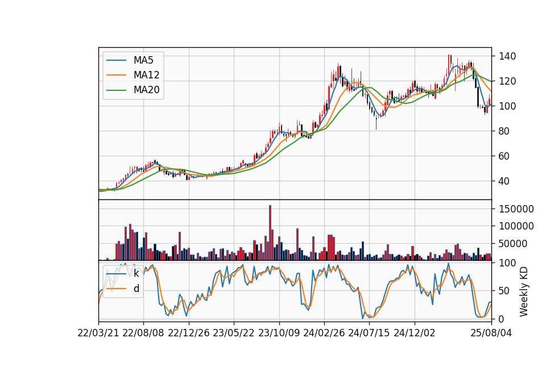Click the 22/08/08 date tick label
546x392 pixels.
[x=143, y=333]
